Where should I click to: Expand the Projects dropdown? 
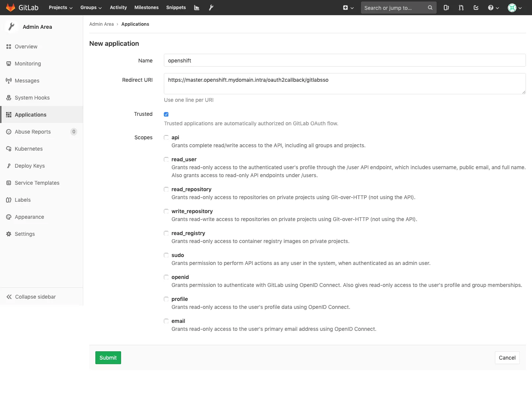pyautogui.click(x=60, y=8)
